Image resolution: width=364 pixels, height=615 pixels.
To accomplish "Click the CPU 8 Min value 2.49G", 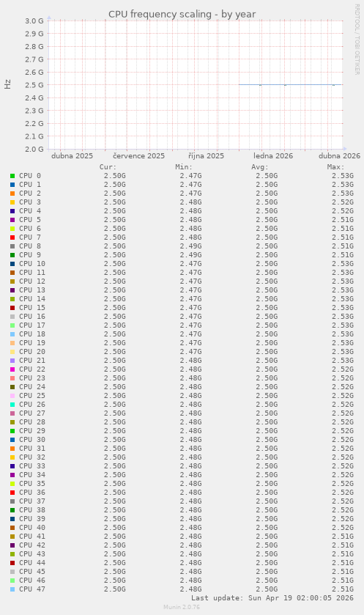I will pyautogui.click(x=191, y=246).
